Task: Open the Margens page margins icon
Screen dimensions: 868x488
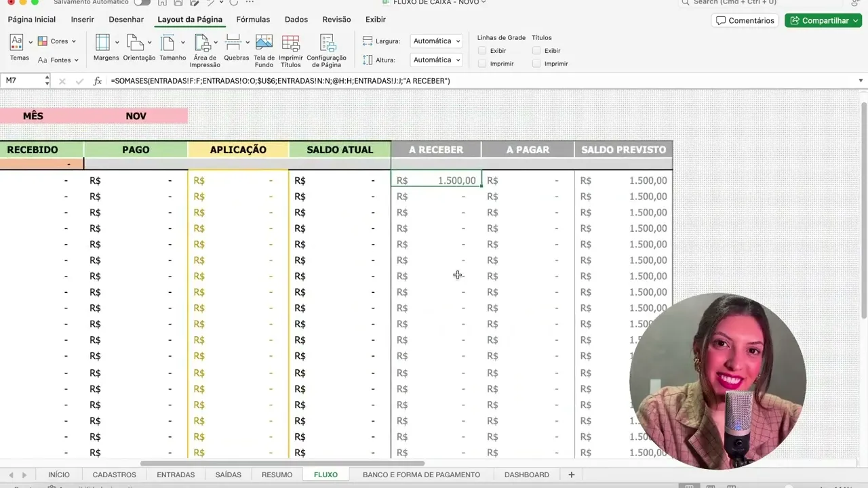Action: tap(103, 42)
